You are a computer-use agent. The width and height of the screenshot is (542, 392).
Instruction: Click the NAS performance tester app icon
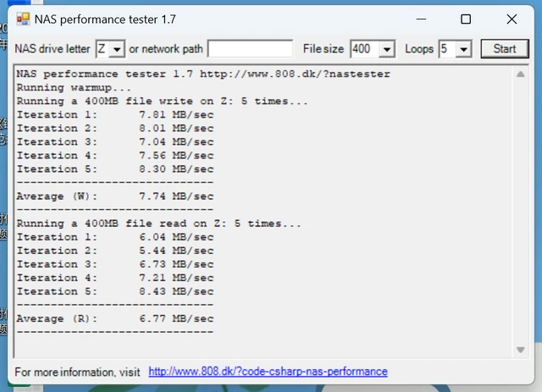pyautogui.click(x=23, y=19)
